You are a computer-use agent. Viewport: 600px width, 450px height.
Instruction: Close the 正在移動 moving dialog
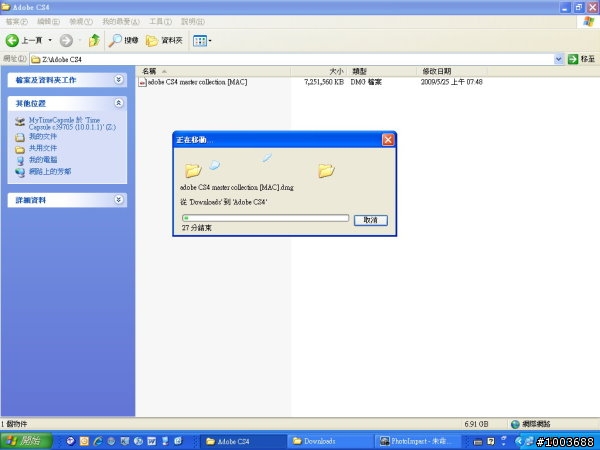(x=388, y=140)
